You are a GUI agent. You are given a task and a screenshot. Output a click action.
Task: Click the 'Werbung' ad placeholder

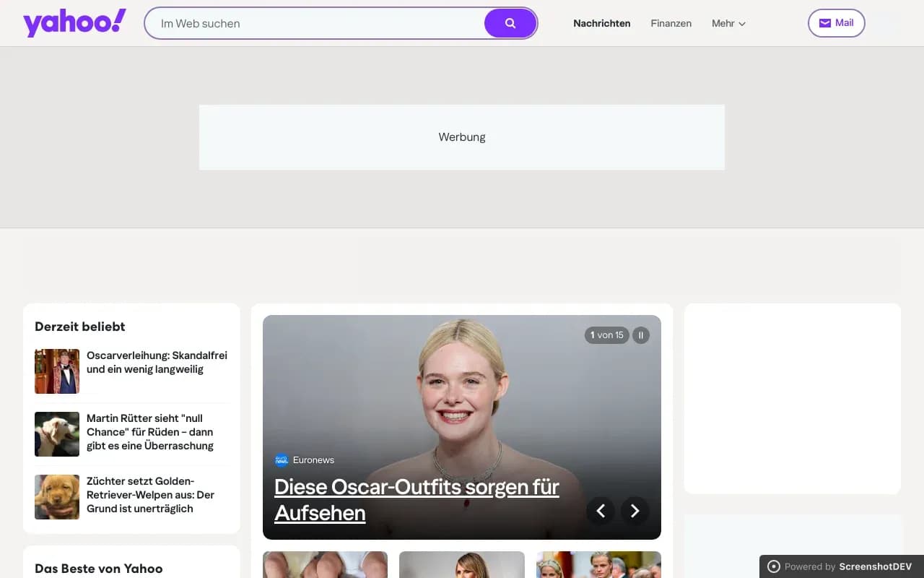(x=462, y=137)
